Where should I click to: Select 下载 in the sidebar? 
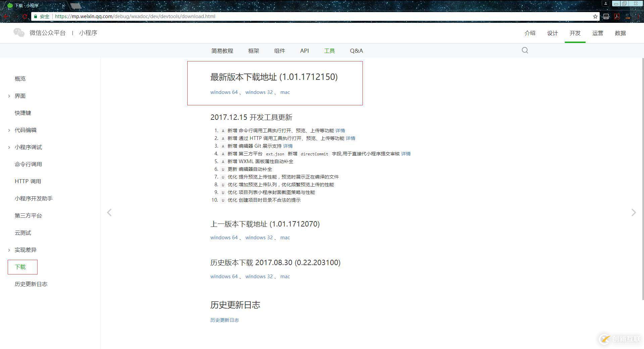(x=20, y=267)
